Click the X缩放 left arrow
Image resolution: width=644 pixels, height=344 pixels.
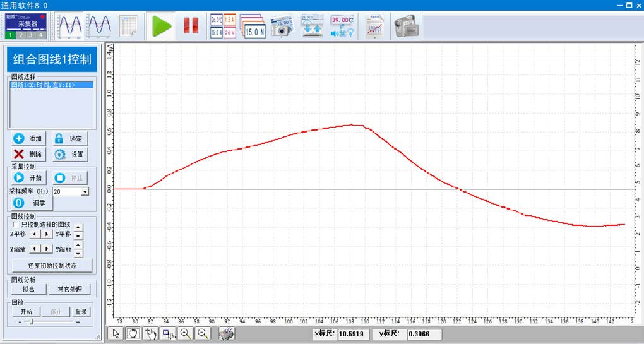coord(35,249)
